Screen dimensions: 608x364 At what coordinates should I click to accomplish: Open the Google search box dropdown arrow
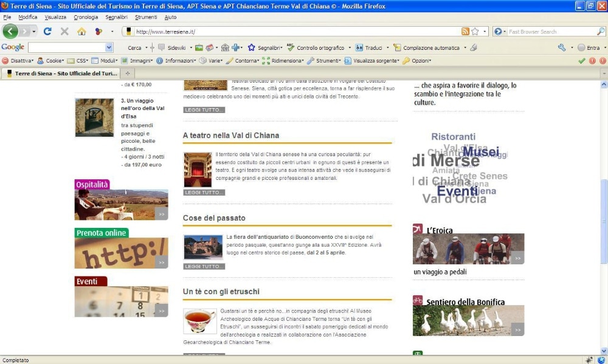click(x=109, y=47)
